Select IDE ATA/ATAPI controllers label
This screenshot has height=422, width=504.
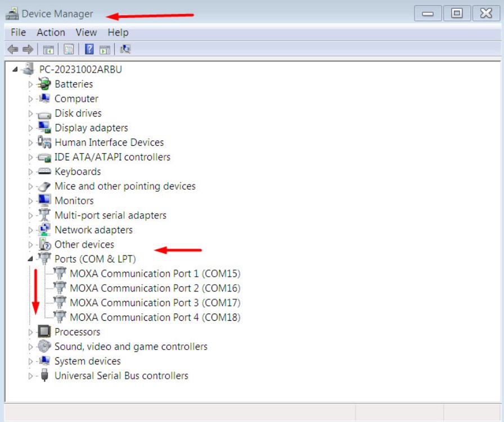112,157
